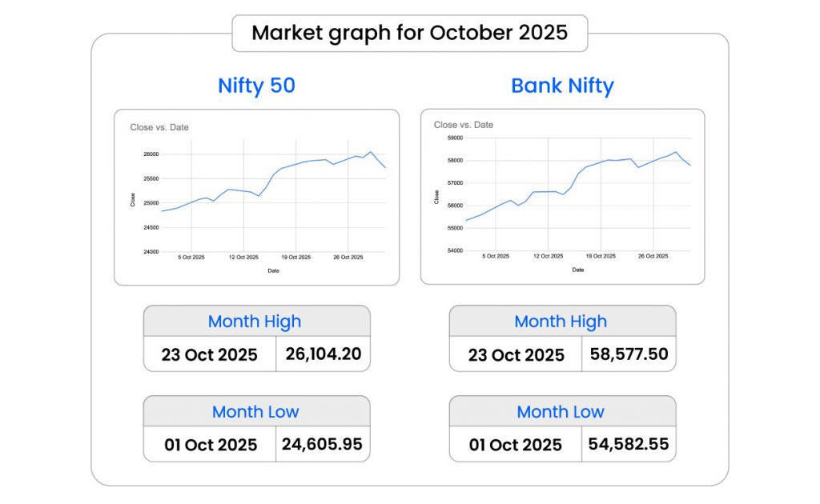
Task: Click '01 Oct 2025' date under Bank Nifty
Action: 516,445
